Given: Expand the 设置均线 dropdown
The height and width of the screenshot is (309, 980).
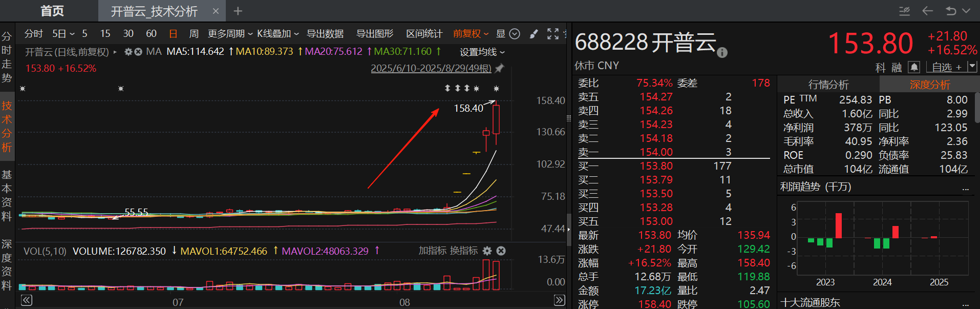Looking at the screenshot, I should pos(482,52).
